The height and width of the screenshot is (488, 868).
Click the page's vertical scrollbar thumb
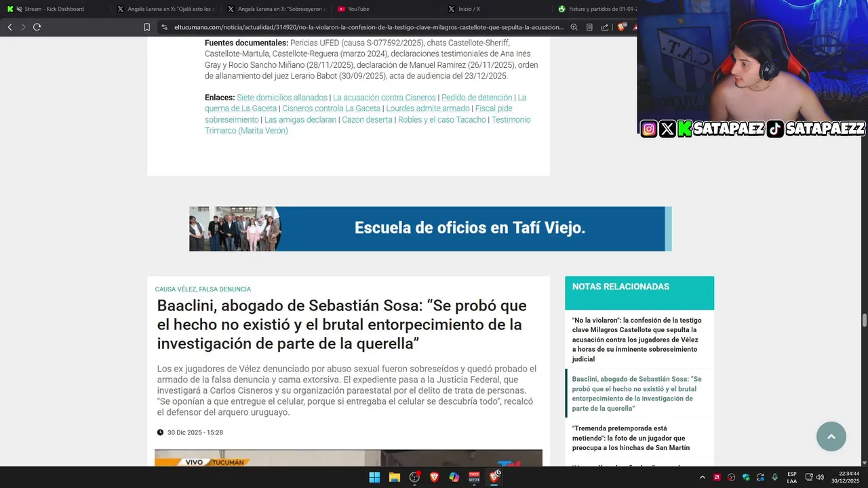[865, 320]
